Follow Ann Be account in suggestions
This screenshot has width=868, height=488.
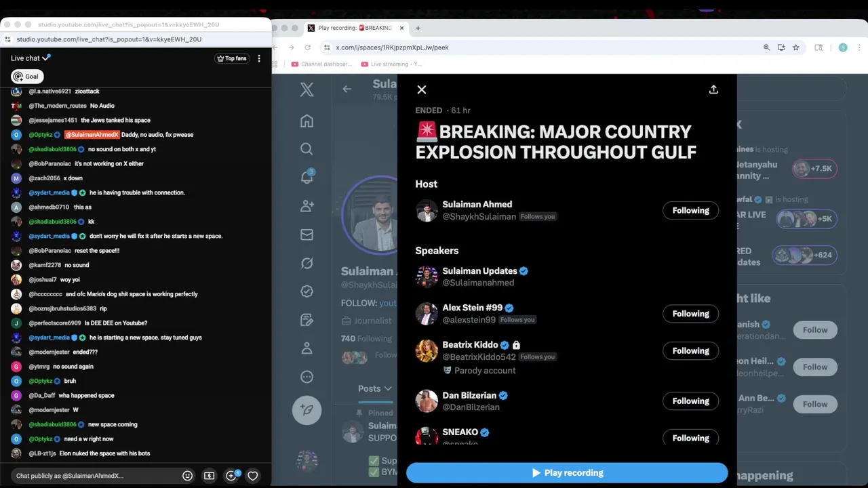click(x=815, y=404)
